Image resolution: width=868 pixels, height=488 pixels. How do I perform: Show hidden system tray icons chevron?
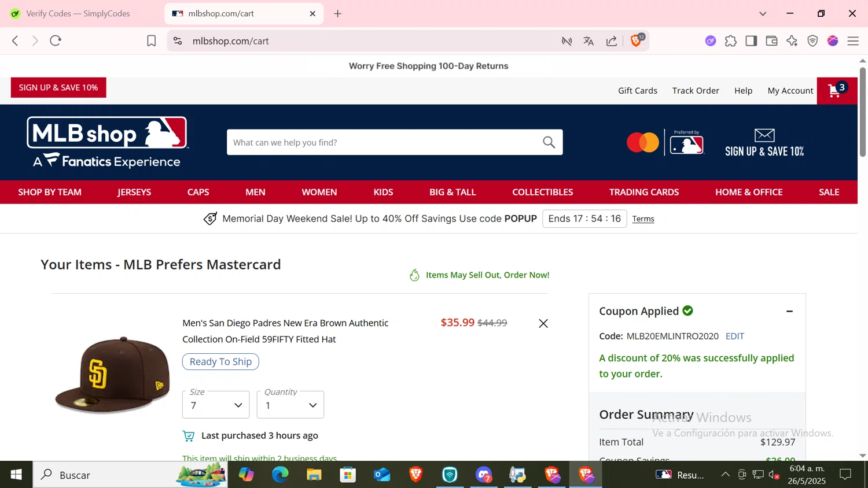[725, 475]
